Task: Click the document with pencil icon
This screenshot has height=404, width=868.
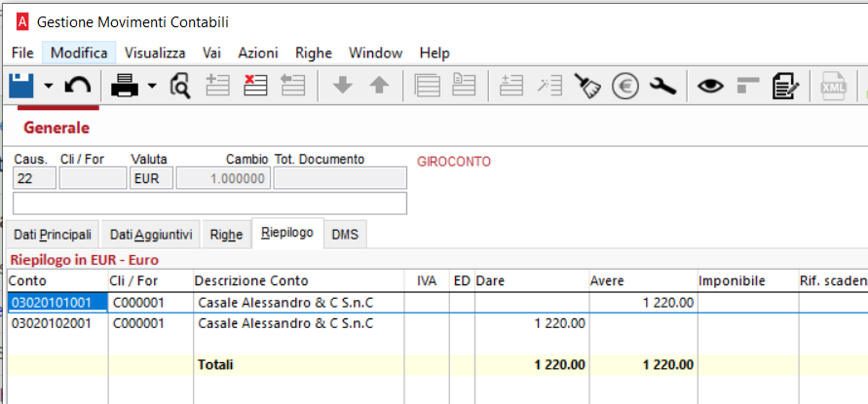Action: point(785,86)
